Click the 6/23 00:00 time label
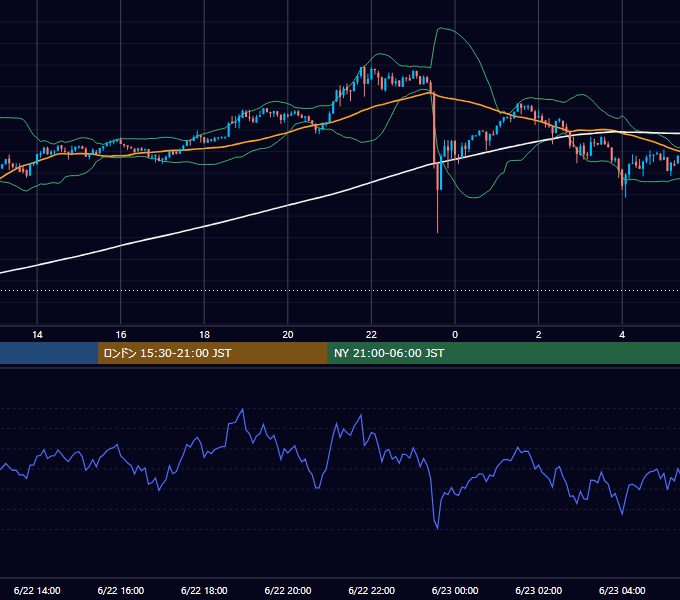680x600 pixels. click(455, 590)
